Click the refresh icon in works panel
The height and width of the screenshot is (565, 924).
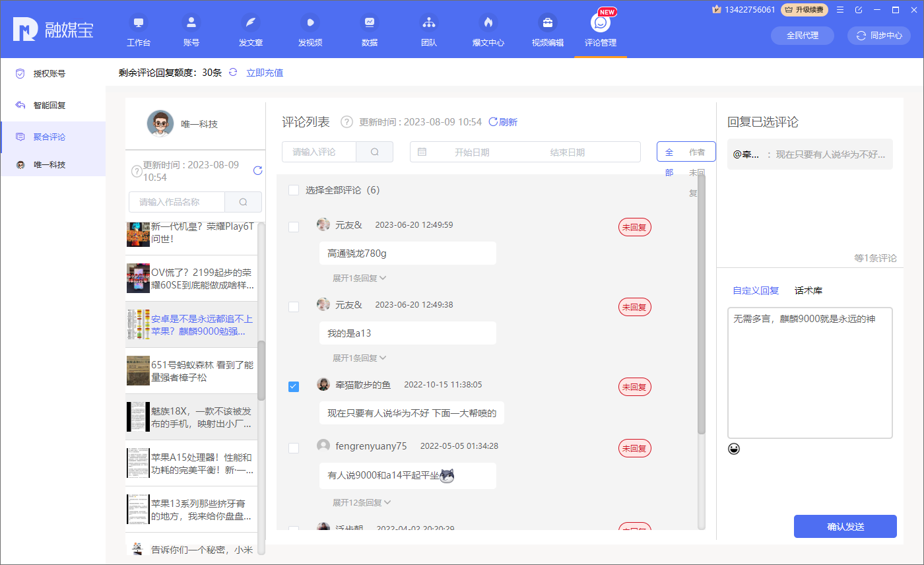click(258, 171)
